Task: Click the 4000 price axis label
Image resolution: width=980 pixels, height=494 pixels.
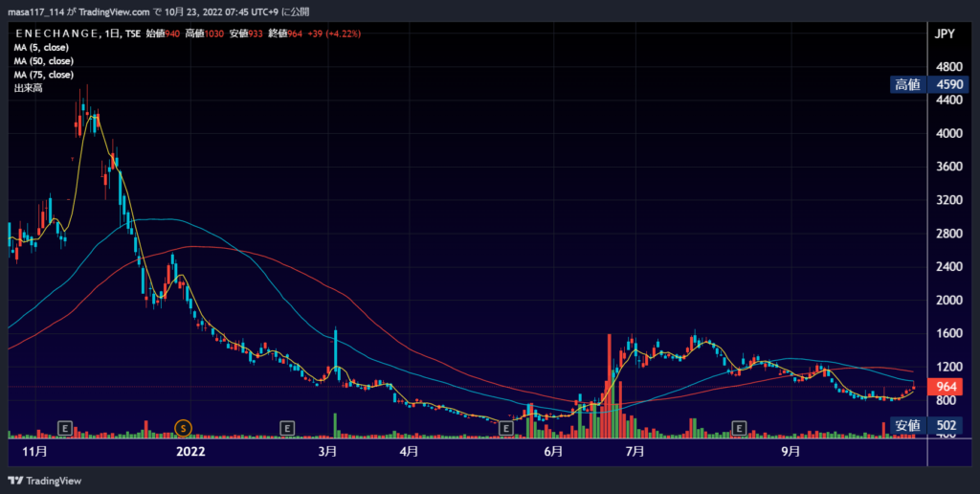Action: pos(949,133)
